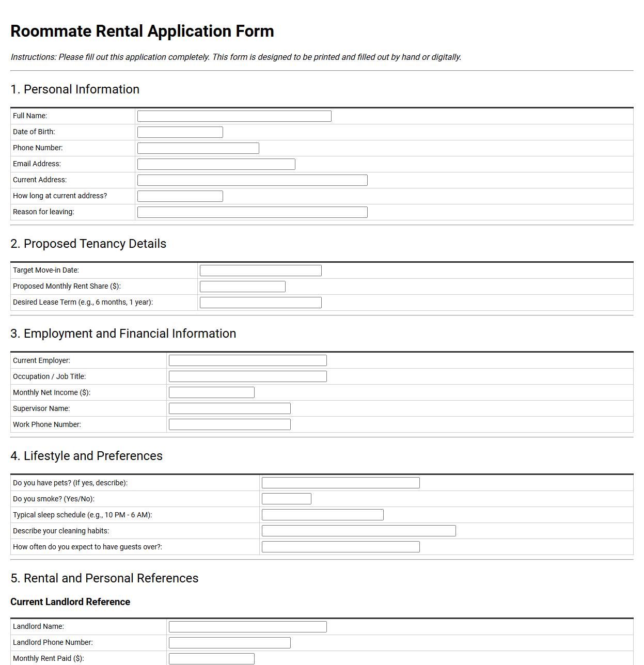This screenshot has width=644, height=665.
Task: Click the Target Move-in Date field
Action: (x=261, y=271)
